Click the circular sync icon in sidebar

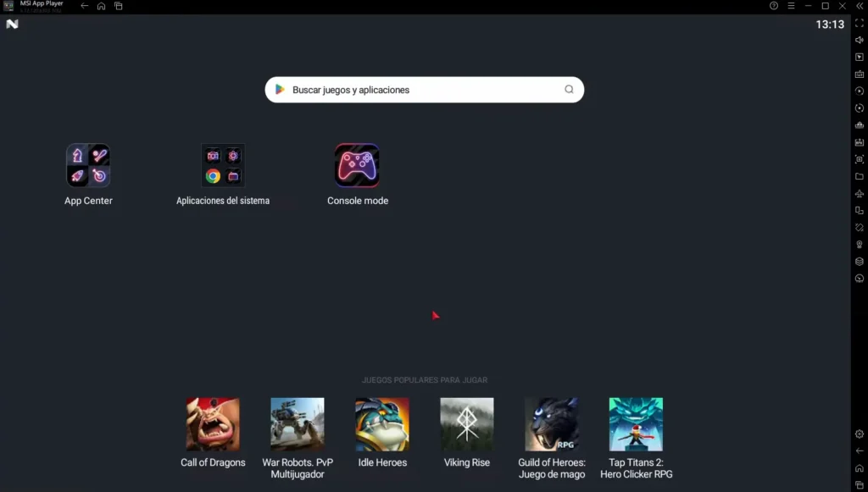(x=860, y=108)
